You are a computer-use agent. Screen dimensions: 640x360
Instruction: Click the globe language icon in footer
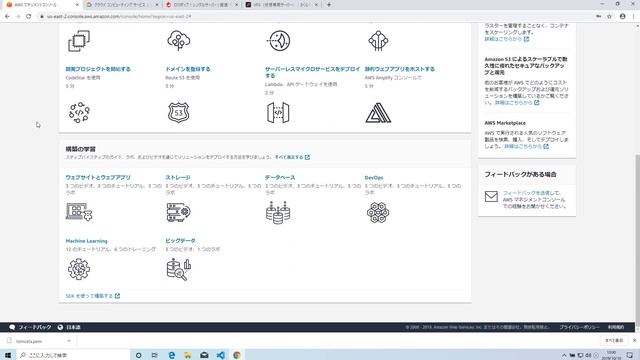pos(60,327)
